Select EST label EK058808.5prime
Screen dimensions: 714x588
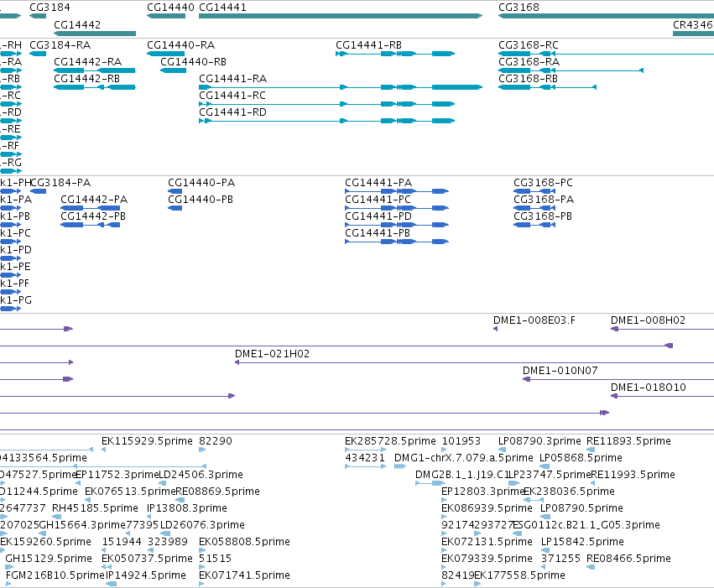click(x=244, y=542)
